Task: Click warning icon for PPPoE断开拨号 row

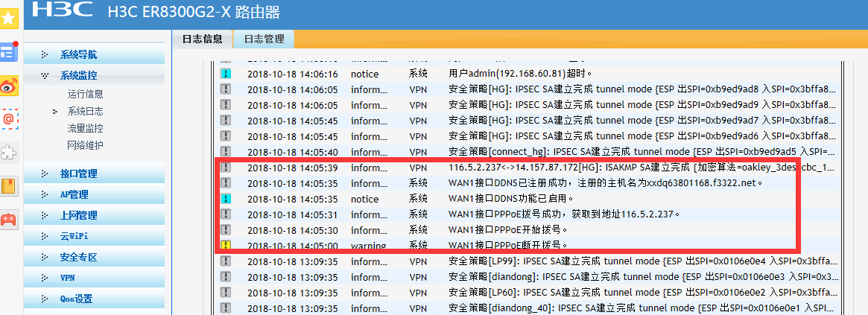Action: pos(225,244)
